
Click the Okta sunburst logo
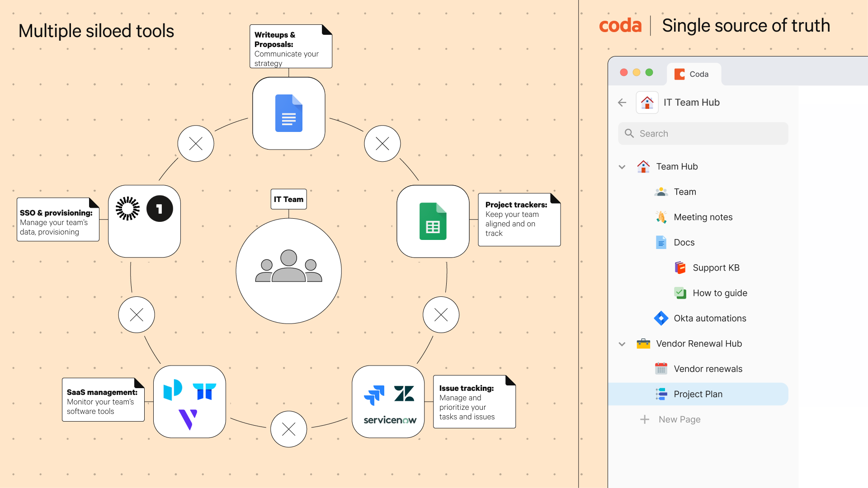coord(128,208)
